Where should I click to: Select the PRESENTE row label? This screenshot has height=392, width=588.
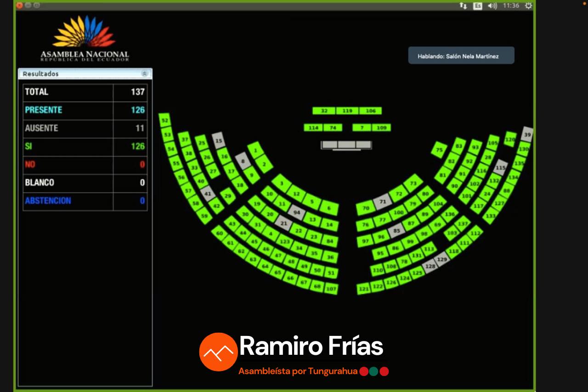pyautogui.click(x=44, y=110)
